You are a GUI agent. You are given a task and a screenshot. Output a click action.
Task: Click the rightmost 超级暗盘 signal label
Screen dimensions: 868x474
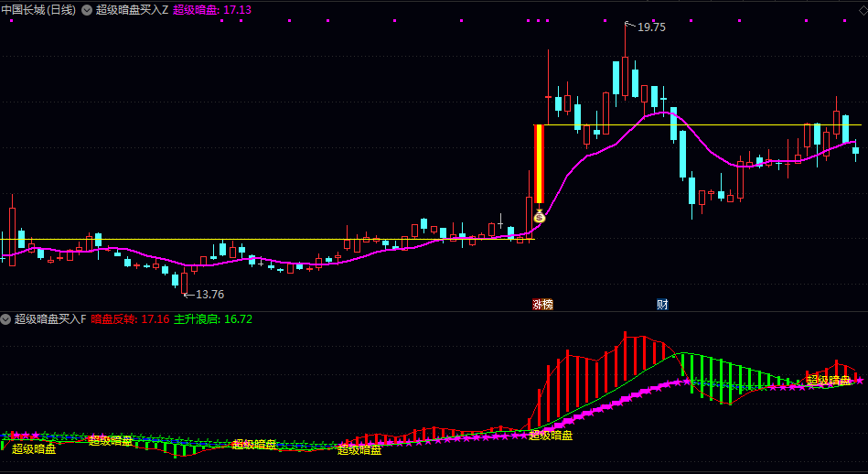828,380
